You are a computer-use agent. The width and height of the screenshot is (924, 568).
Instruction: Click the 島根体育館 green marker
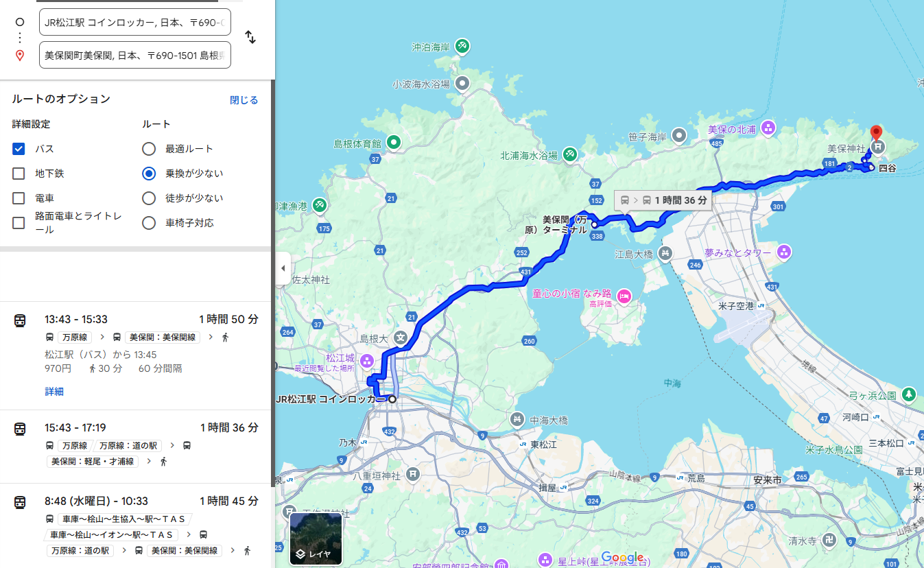click(394, 143)
